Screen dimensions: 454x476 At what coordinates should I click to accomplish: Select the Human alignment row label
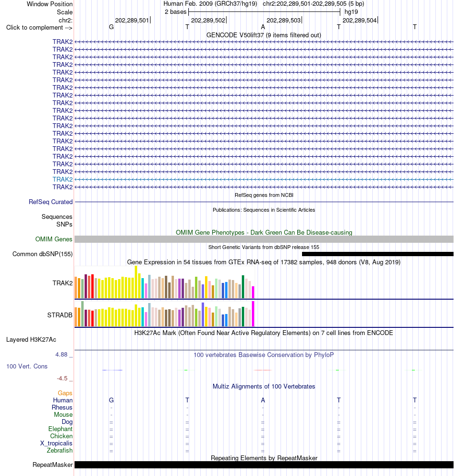tap(63, 400)
